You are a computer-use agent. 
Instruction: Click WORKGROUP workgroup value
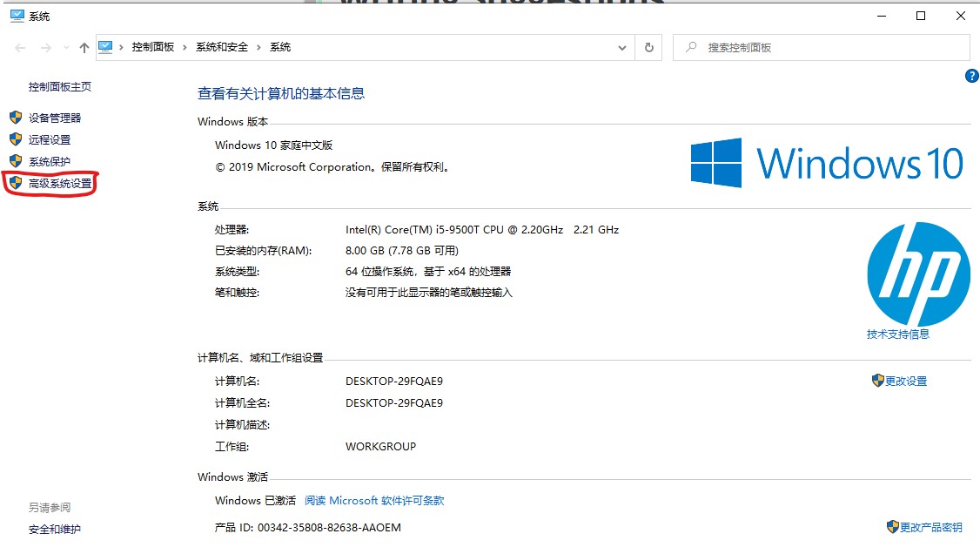pos(380,447)
